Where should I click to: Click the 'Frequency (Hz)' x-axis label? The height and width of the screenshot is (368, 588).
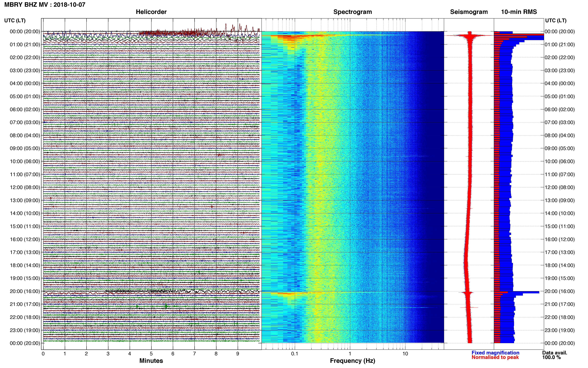[x=352, y=361]
